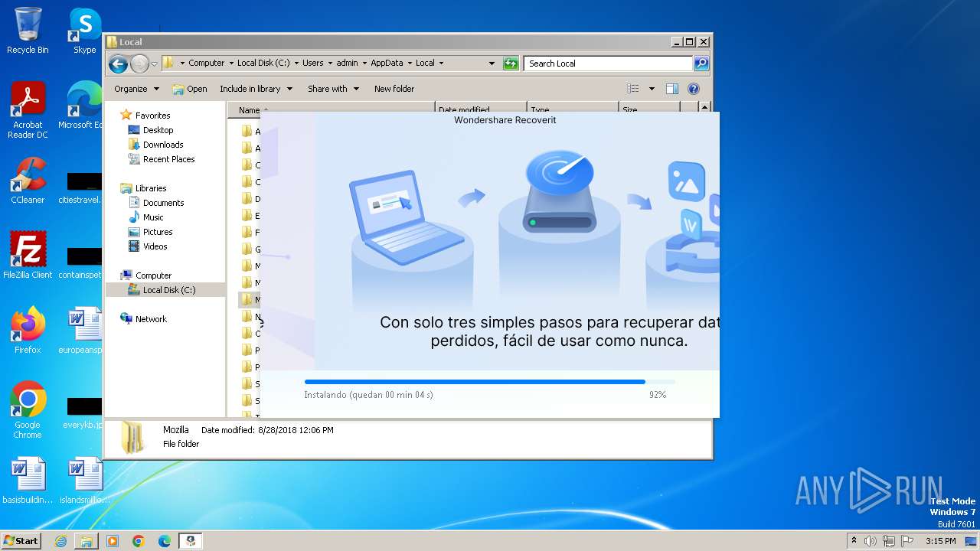Viewport: 980px width, 551px height.
Task: Click the search magnifier button in Explorer
Action: pyautogui.click(x=701, y=64)
